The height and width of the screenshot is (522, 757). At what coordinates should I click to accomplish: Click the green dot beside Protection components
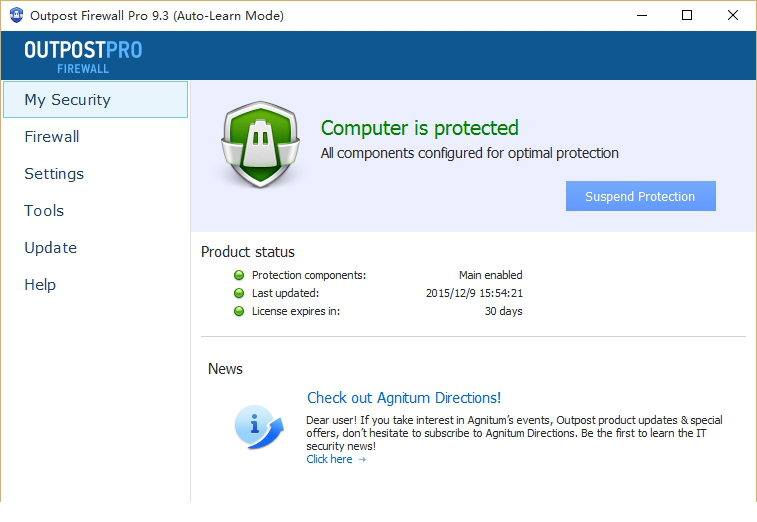238,275
